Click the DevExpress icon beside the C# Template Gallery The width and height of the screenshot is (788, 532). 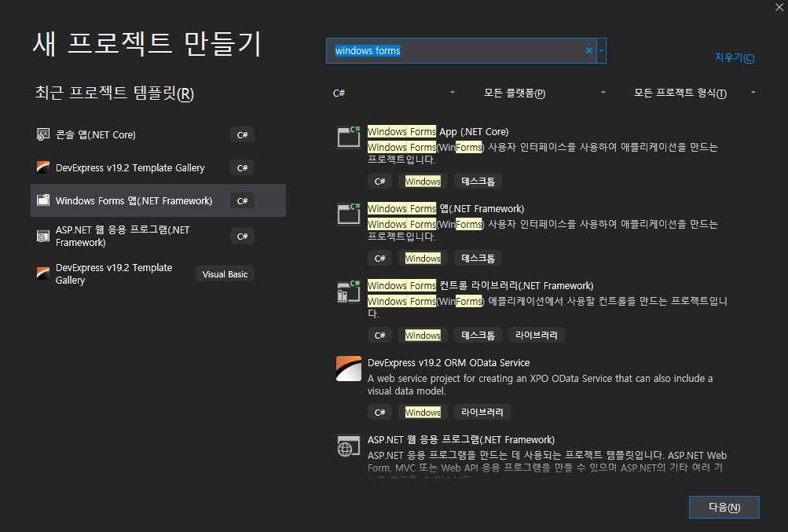coord(43,167)
